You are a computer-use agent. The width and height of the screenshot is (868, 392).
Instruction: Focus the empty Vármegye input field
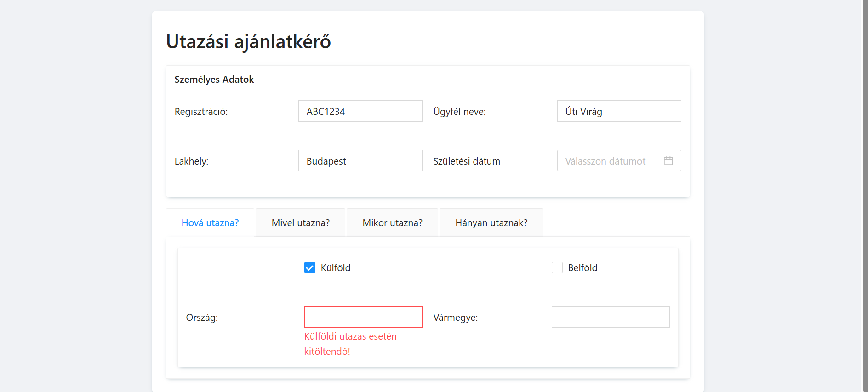[x=610, y=317]
